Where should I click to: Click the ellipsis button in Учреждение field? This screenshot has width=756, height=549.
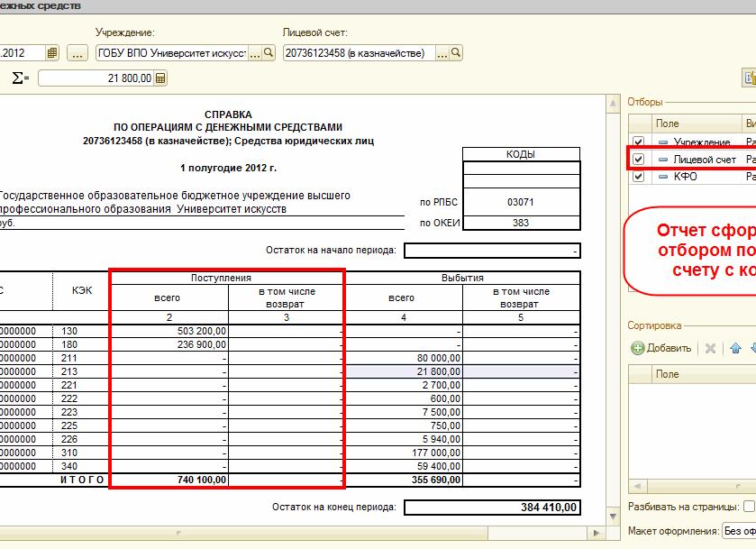pyautogui.click(x=255, y=53)
